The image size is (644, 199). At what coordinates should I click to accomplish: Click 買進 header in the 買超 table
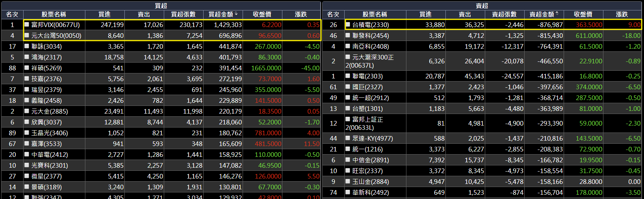click(x=104, y=14)
